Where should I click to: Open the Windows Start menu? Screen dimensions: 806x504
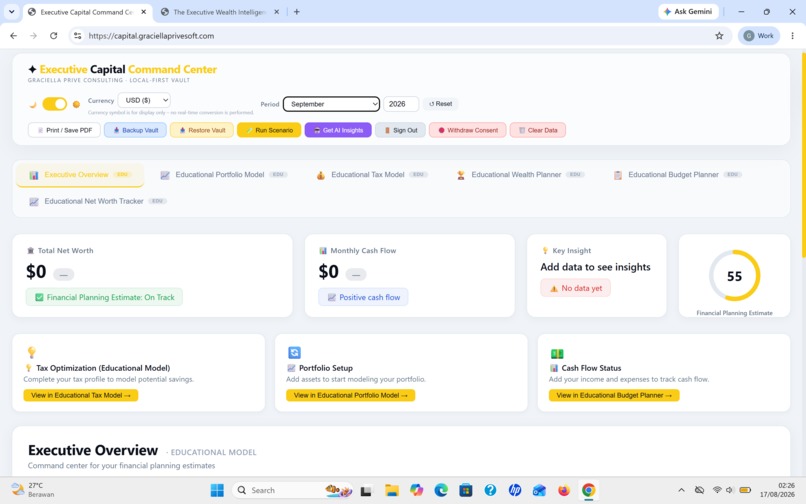217,490
